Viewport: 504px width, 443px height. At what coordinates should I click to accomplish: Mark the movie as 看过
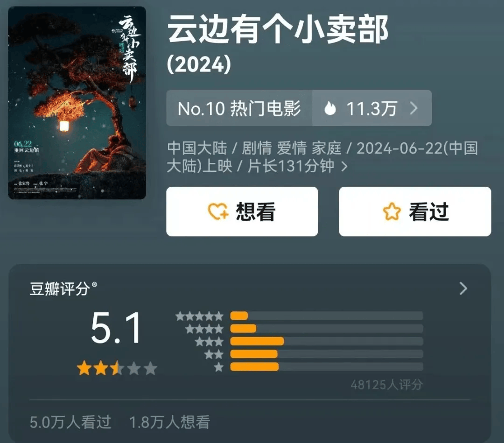point(415,211)
